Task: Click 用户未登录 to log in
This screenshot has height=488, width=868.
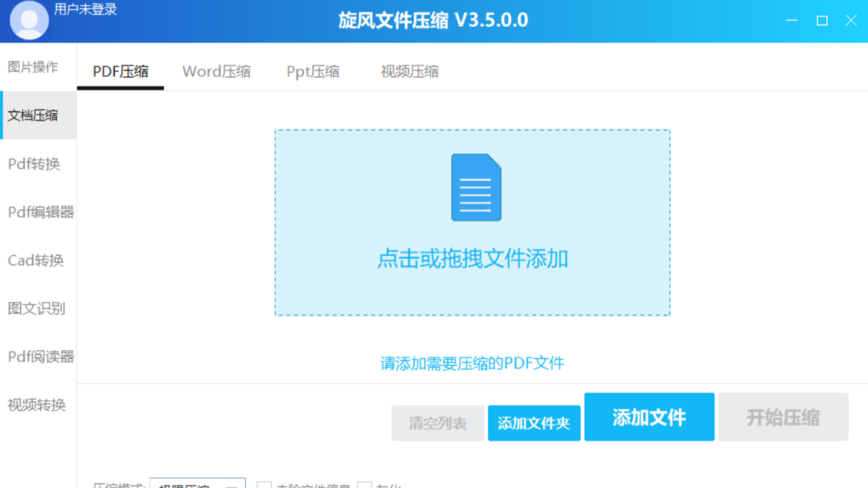Action: click(87, 10)
